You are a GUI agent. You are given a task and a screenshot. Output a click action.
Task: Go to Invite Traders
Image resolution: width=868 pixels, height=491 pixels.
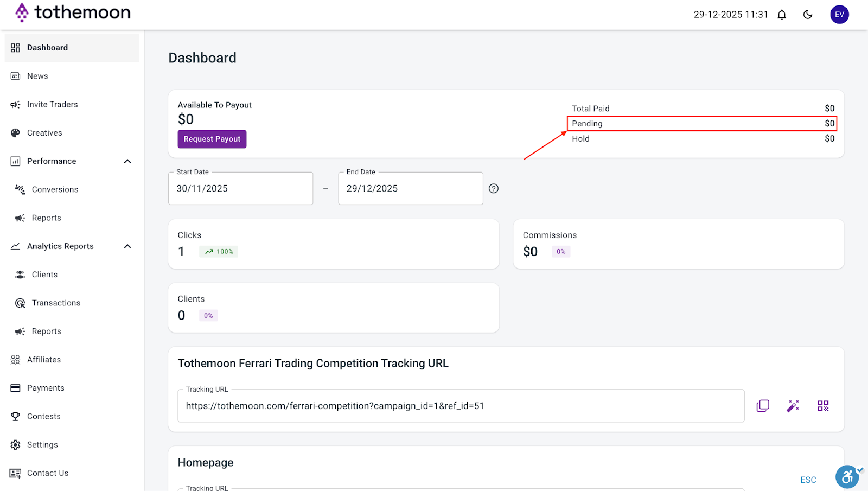coord(72,104)
